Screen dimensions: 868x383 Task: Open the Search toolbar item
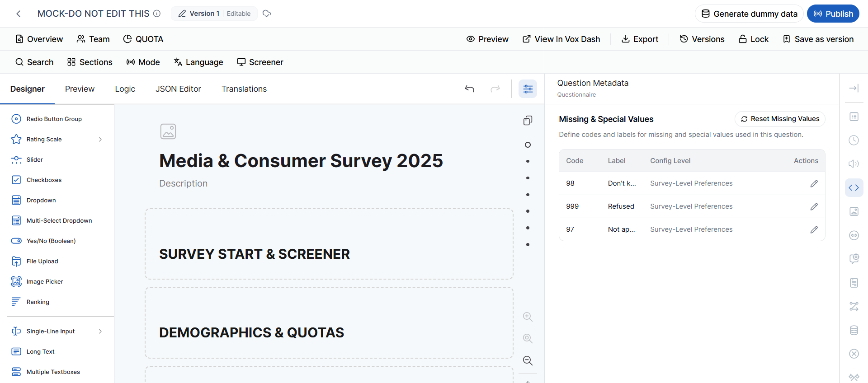pyautogui.click(x=34, y=62)
